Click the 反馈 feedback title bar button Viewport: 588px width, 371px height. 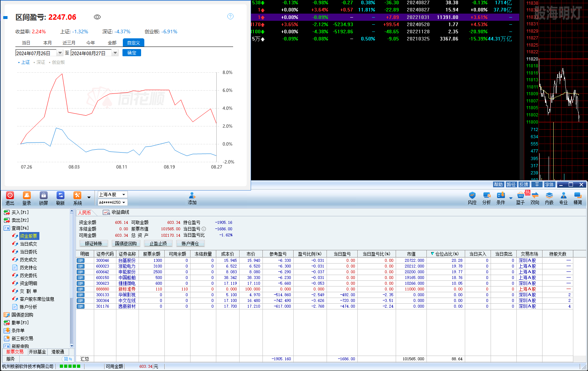pos(524,184)
